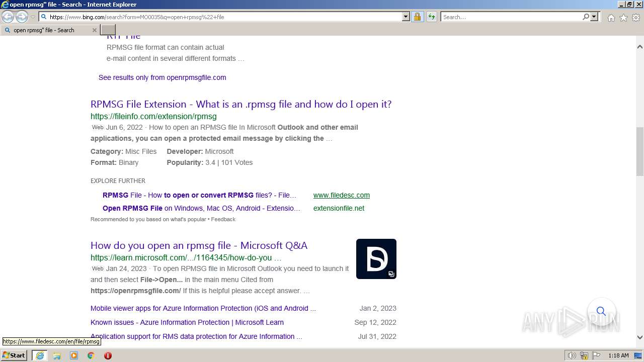Image resolution: width=644 pixels, height=362 pixels.
Task: Click the vertical scrollbar thumb
Action: coord(640,151)
